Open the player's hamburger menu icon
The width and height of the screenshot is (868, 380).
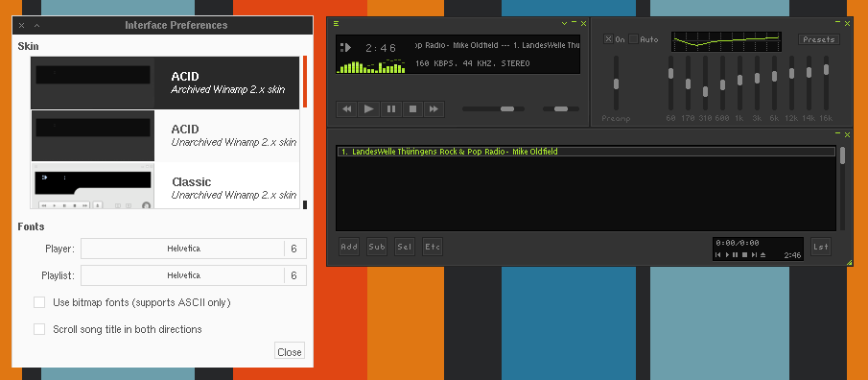(x=336, y=23)
